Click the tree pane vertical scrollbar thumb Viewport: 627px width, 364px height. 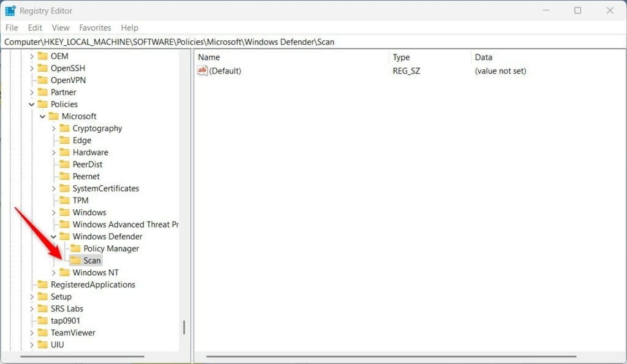tap(184, 327)
